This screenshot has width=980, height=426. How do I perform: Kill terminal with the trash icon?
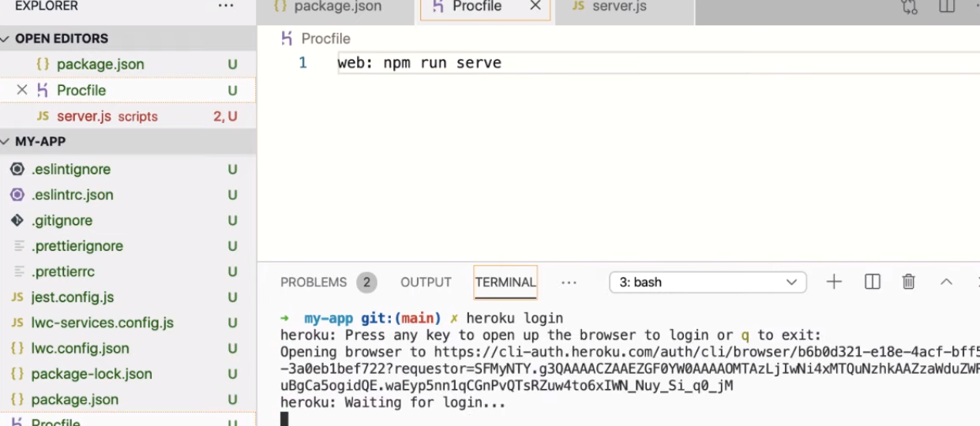909,282
